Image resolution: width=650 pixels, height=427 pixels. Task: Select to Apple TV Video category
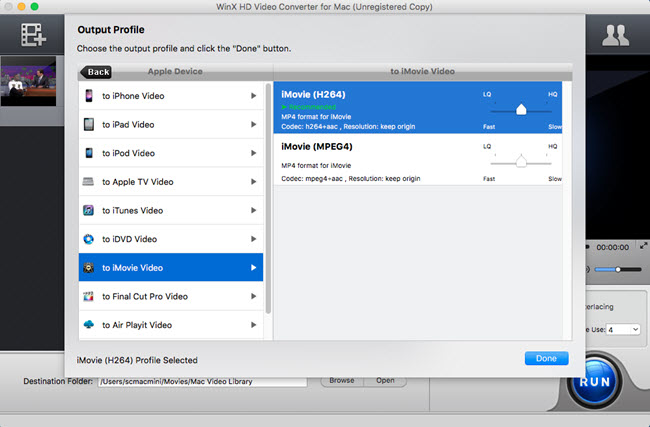171,182
